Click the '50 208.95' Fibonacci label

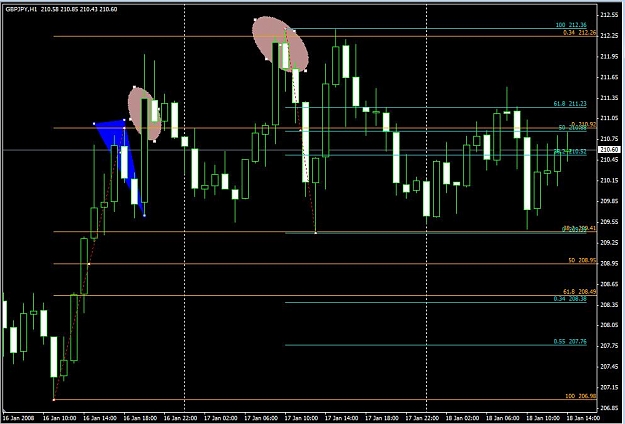582,260
